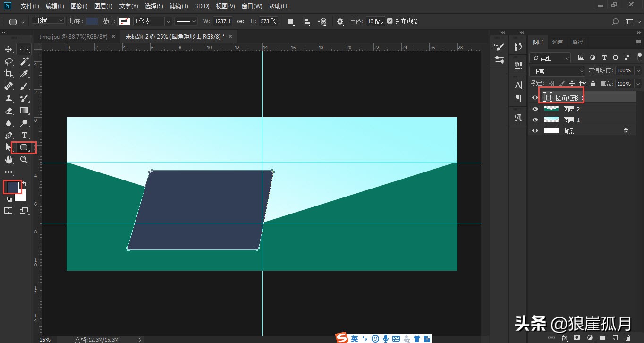The image size is (644, 343).
Task: Open the Paragraph panel icon
Action: coord(518,98)
